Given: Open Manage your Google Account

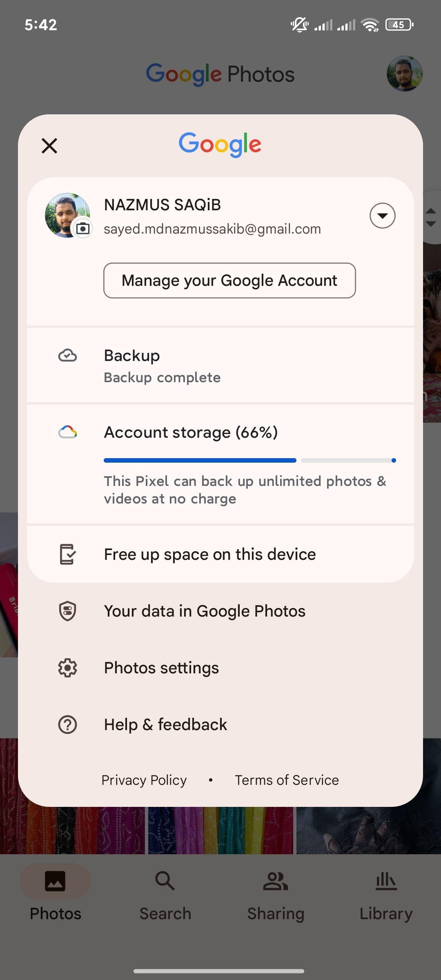Looking at the screenshot, I should [x=229, y=281].
